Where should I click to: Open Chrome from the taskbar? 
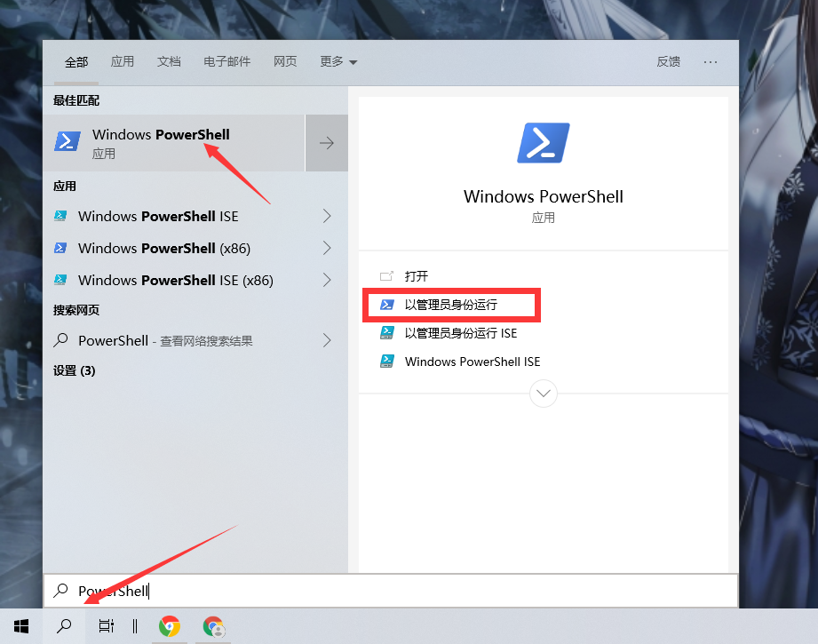tap(169, 626)
